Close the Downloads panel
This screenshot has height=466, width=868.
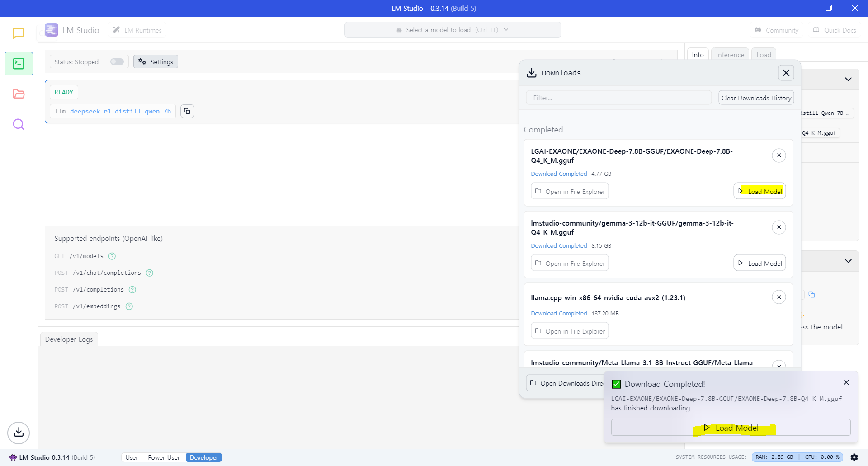(x=786, y=73)
